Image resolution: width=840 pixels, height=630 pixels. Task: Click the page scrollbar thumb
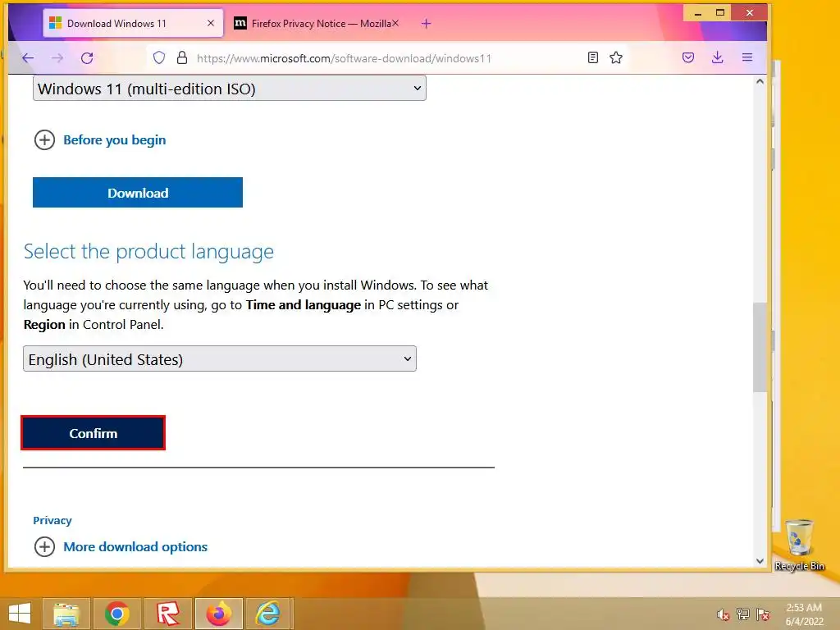[760, 347]
